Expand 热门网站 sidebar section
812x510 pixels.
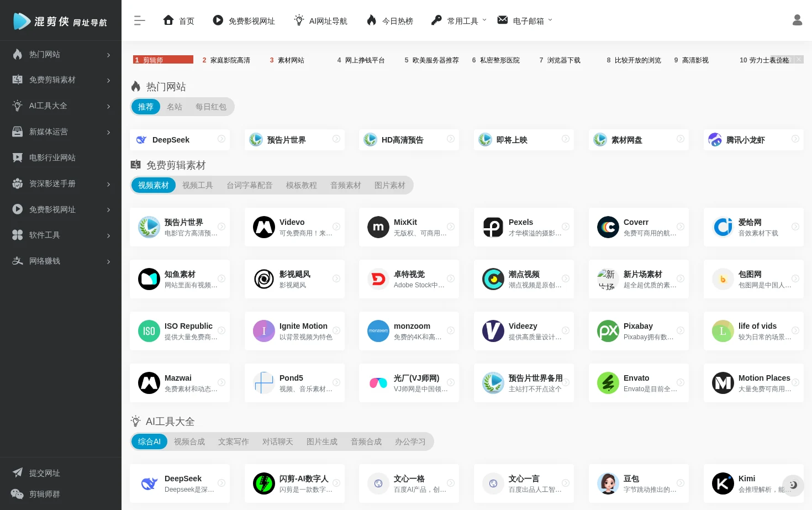pyautogui.click(x=108, y=55)
